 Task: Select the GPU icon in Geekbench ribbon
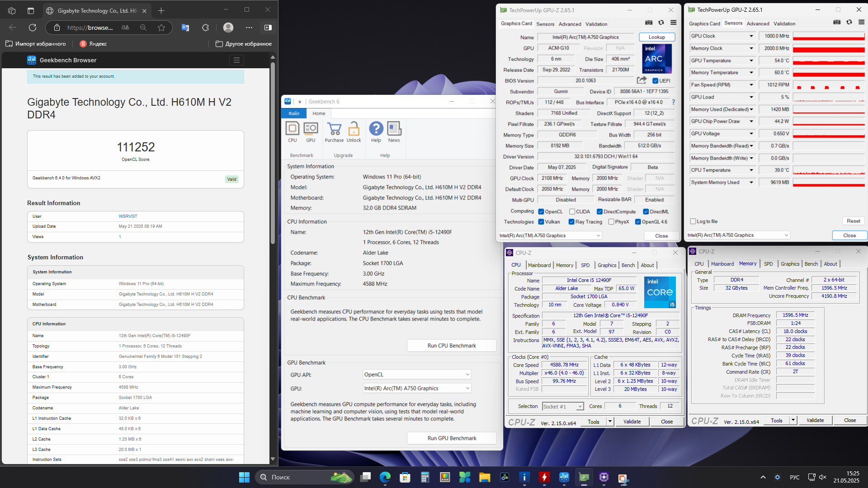click(x=311, y=131)
